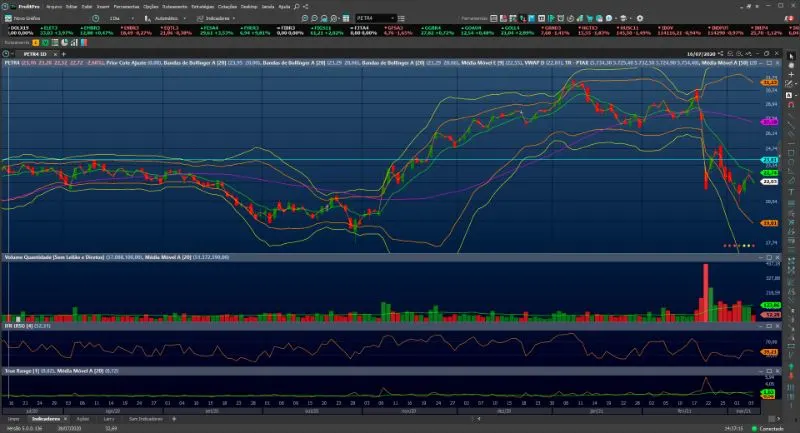Image resolution: width=800 pixels, height=433 pixels.
Task: Add a new chart tab with plus
Action: (64, 54)
